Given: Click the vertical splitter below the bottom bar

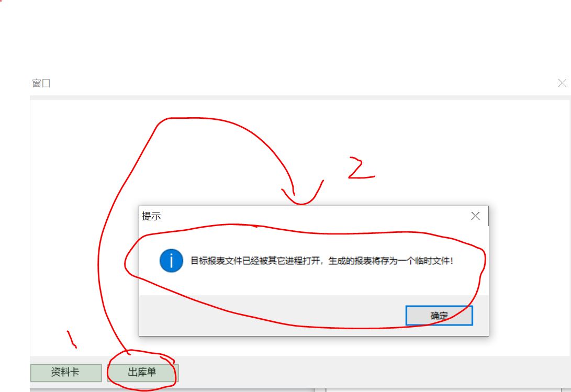Looking at the screenshot, I should pyautogui.click(x=320, y=390).
